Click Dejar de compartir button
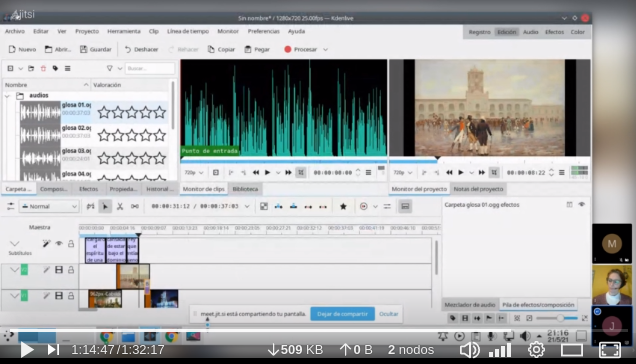Viewport: 636px width, 364px height. tap(342, 314)
